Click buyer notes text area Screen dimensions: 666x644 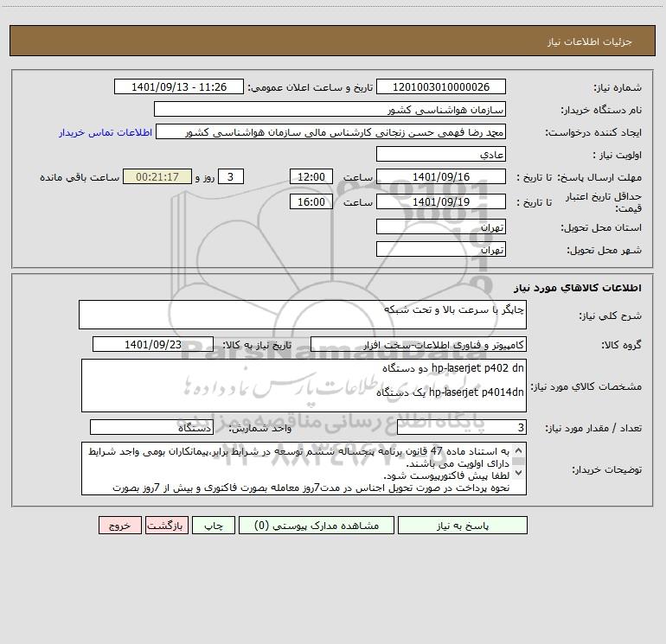[304, 469]
